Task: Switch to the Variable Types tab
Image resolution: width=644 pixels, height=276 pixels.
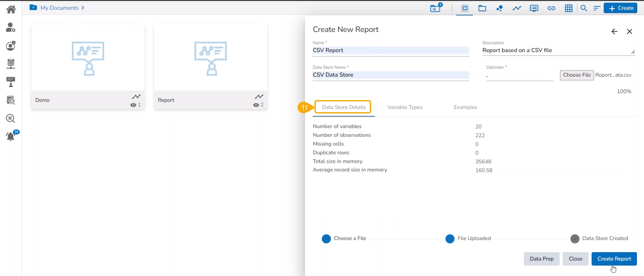Action: 405,107
